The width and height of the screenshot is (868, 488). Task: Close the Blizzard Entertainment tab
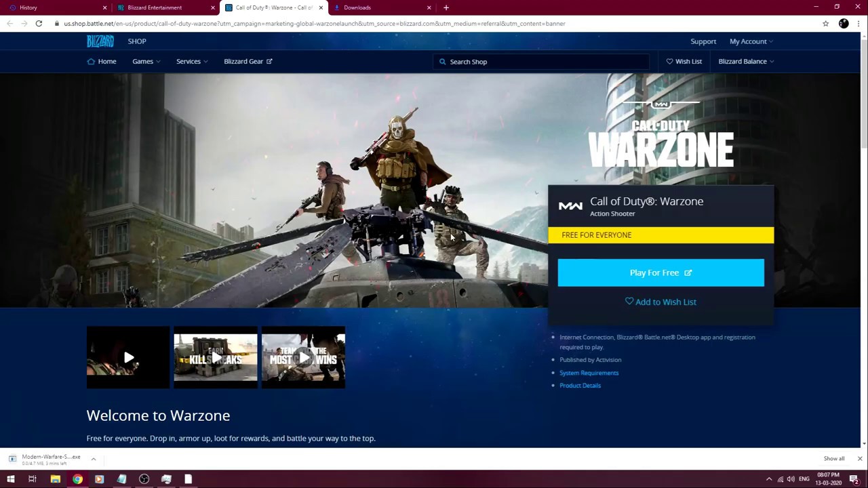pos(213,7)
